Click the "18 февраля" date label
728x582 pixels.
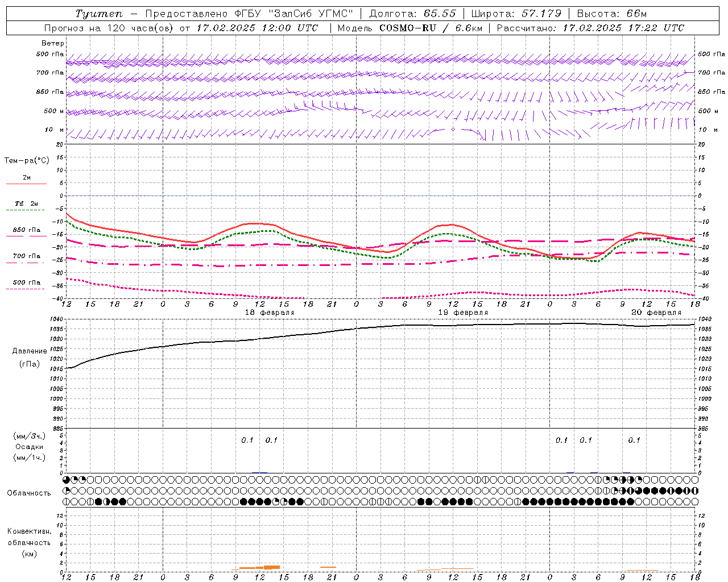click(270, 313)
